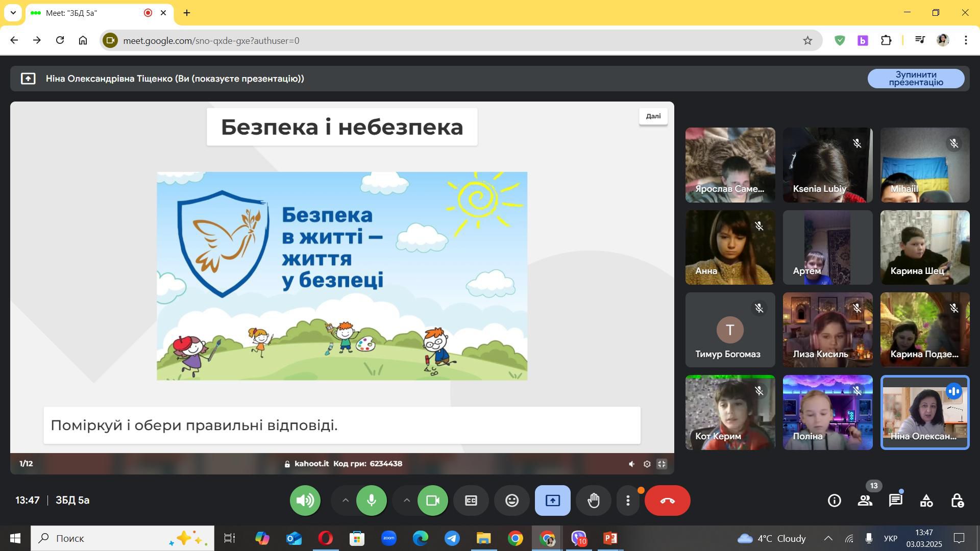The image size is (980, 551).
Task: Mute the green microphone button
Action: [371, 500]
